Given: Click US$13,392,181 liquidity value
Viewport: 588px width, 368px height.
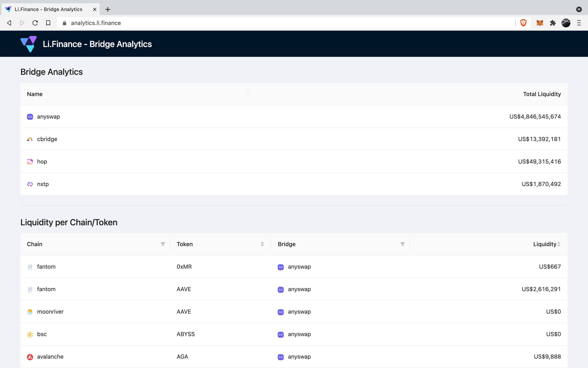Looking at the screenshot, I should (x=539, y=139).
